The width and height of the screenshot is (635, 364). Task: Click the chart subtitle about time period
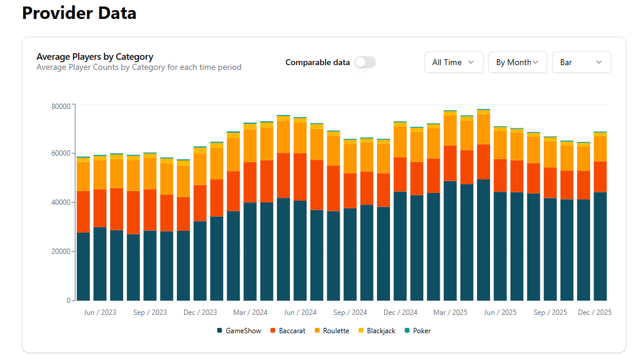139,67
